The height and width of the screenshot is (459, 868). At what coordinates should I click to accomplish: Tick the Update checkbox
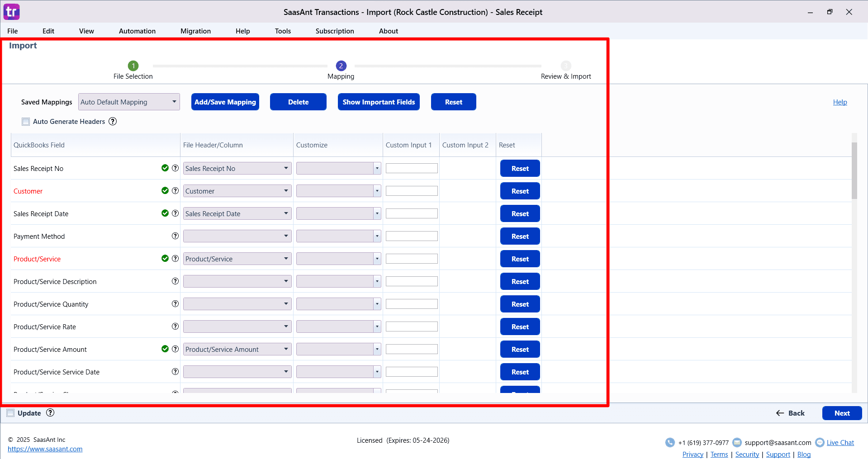click(10, 413)
